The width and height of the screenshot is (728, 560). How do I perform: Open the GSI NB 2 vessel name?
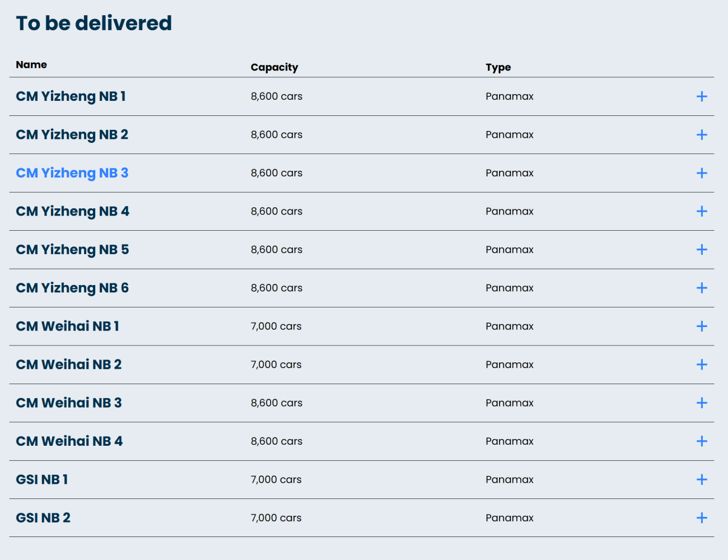43,518
